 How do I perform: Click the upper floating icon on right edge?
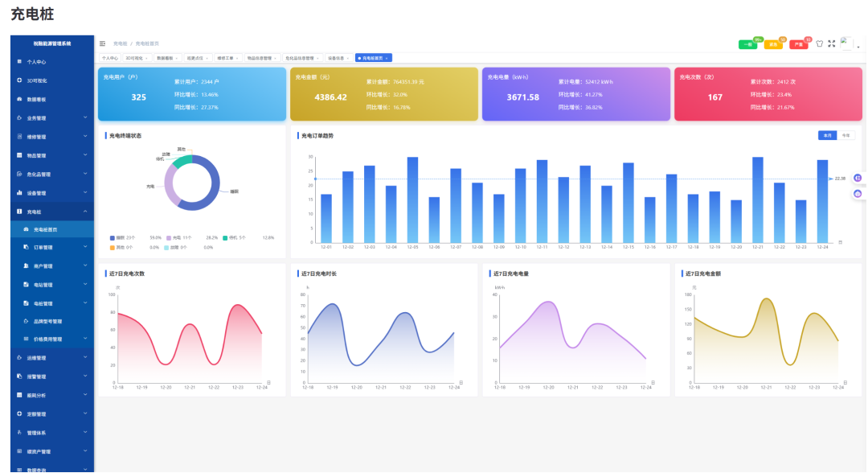858,178
